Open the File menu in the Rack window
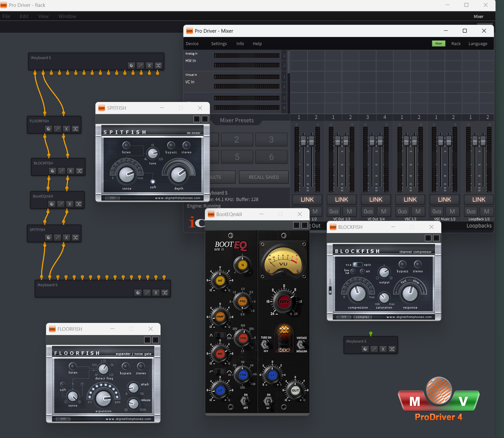The width and height of the screenshot is (504, 438). [x=6, y=16]
